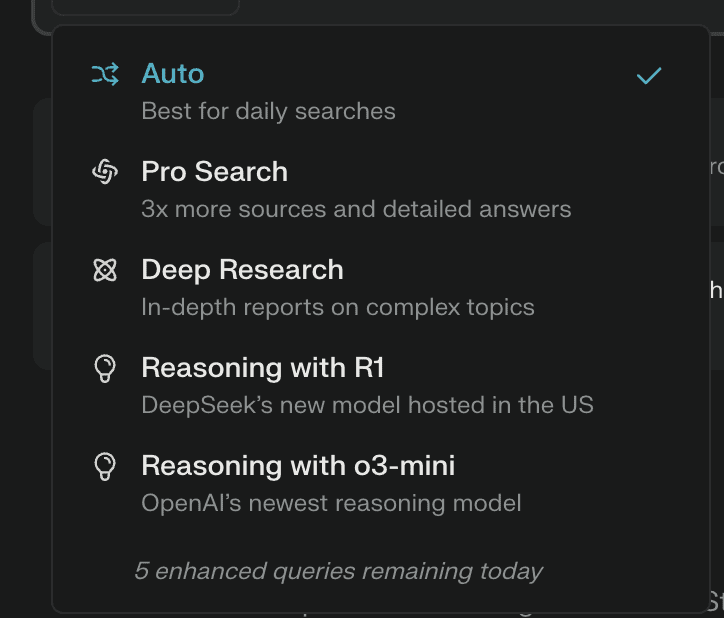Viewport: 724px width, 618px height.
Task: Select Reasoning with R1
Action: tap(263, 368)
